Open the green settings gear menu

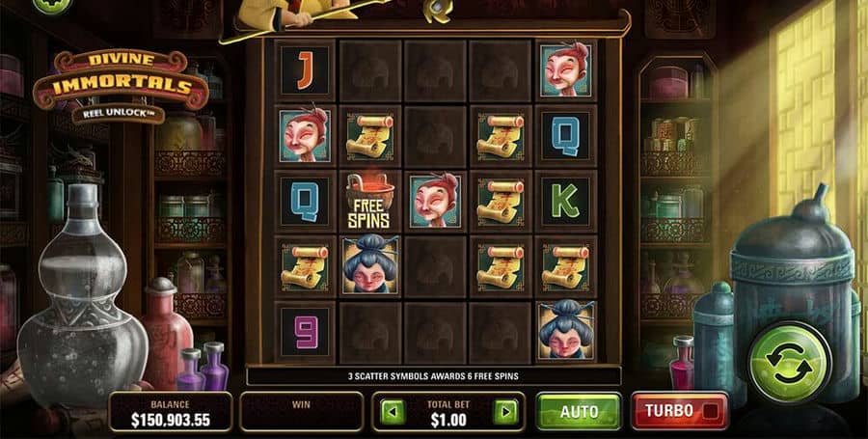pyautogui.click(x=52, y=5)
